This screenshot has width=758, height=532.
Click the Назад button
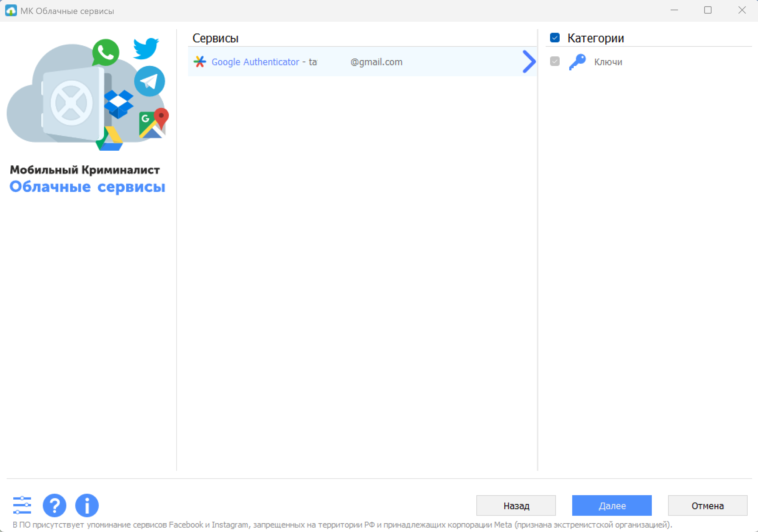(x=516, y=505)
